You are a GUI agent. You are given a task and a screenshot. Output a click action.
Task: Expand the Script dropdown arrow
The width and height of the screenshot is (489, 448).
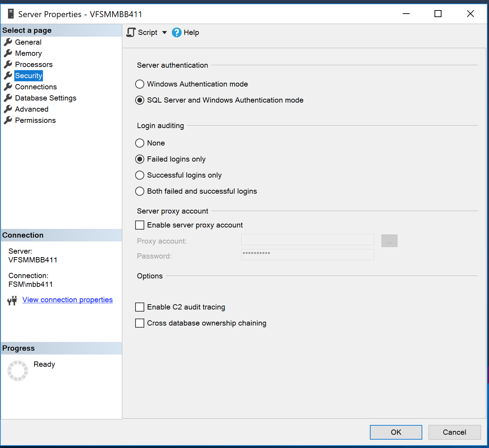pyautogui.click(x=165, y=32)
